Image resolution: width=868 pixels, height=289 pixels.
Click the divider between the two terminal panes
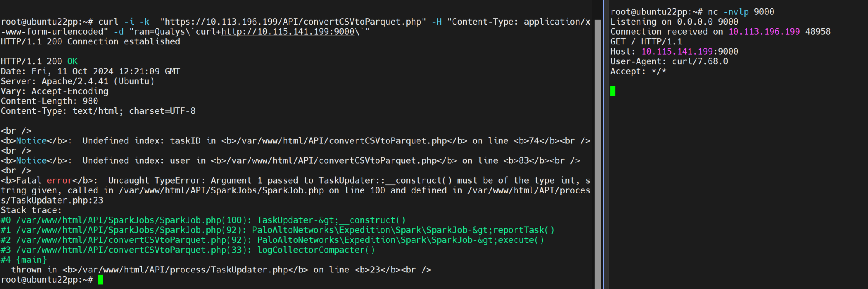pyautogui.click(x=605, y=144)
